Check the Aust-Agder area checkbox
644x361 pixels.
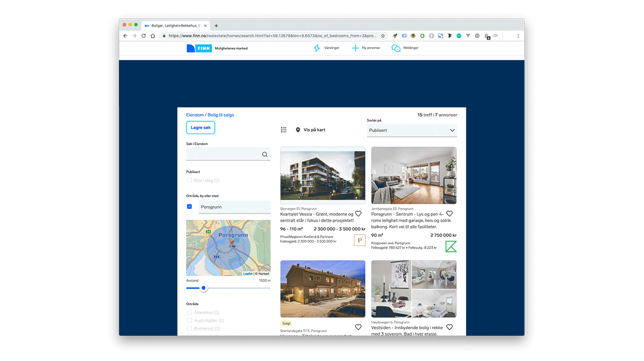pyautogui.click(x=189, y=320)
